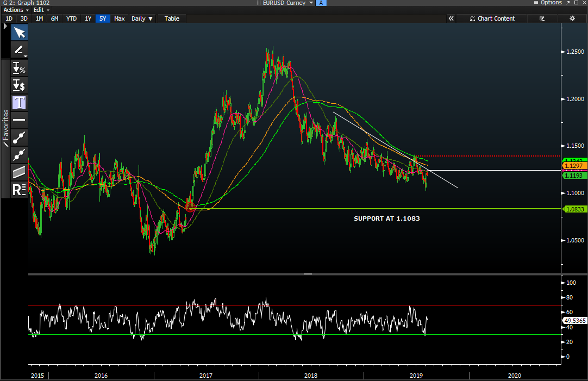588x381 pixels.
Task: Open the Edit menu
Action: coord(41,10)
